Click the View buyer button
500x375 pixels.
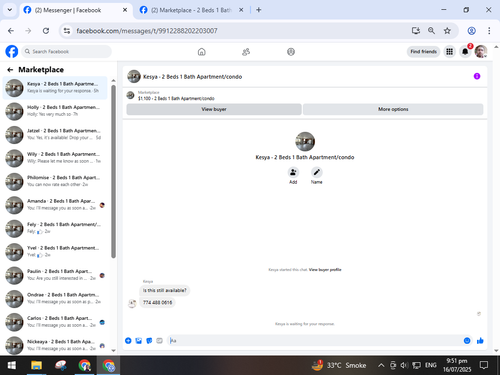[214, 109]
